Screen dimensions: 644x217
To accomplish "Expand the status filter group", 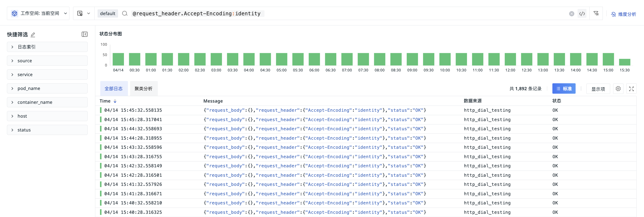I will [x=47, y=130].
